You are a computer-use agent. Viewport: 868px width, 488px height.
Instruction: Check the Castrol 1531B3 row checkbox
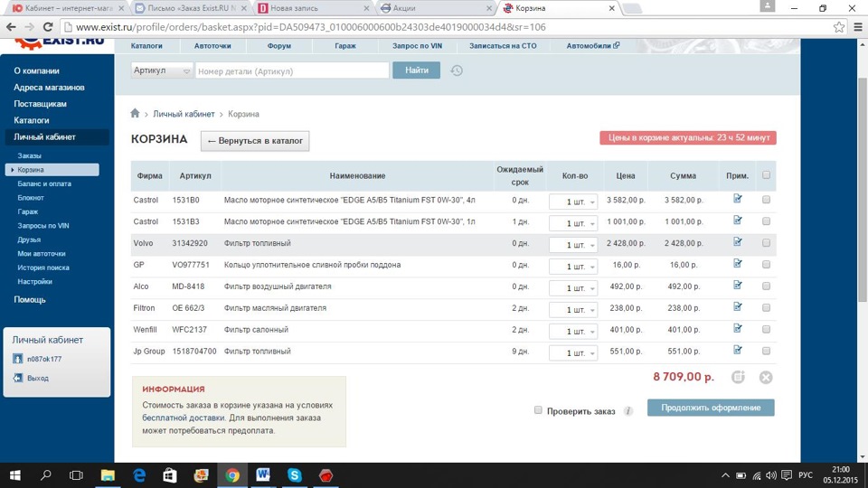[766, 221]
